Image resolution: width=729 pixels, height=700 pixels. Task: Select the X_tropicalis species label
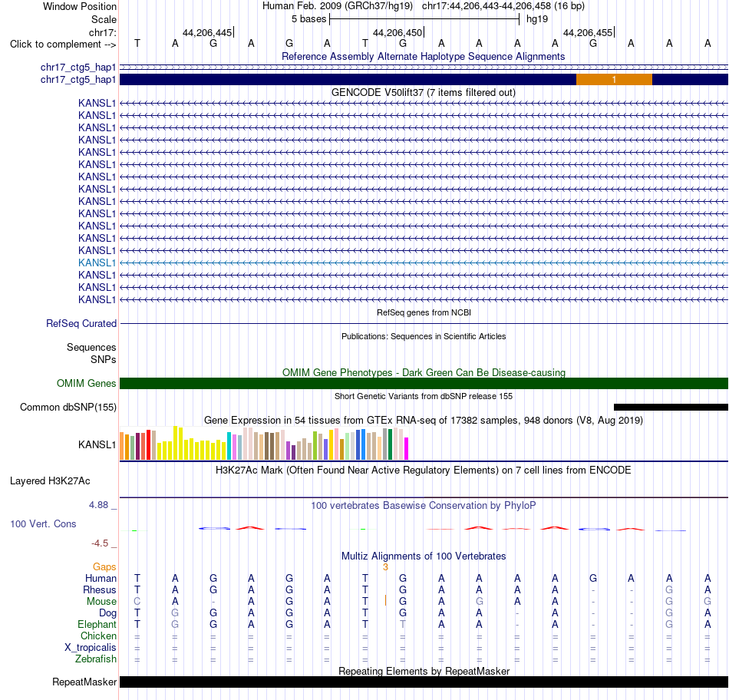pos(91,648)
